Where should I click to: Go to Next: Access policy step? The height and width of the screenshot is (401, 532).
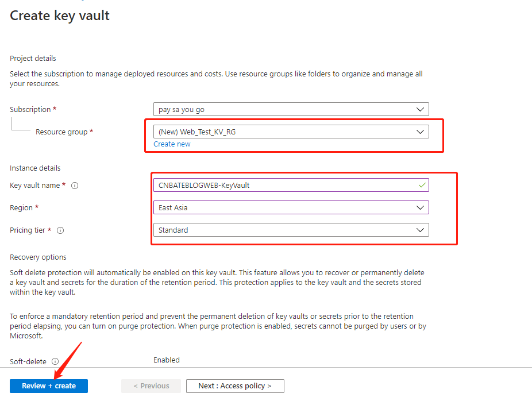[235, 386]
